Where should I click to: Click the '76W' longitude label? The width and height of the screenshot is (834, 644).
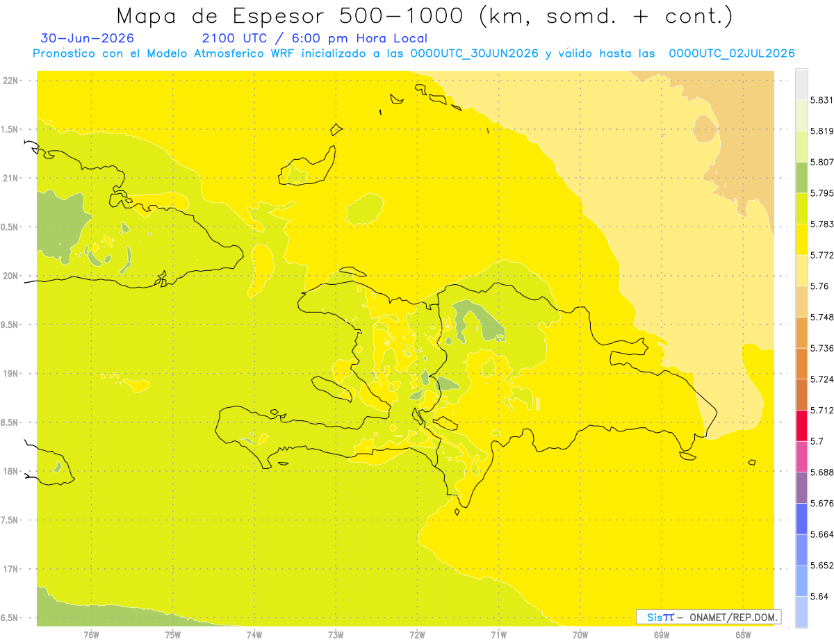coord(91,635)
